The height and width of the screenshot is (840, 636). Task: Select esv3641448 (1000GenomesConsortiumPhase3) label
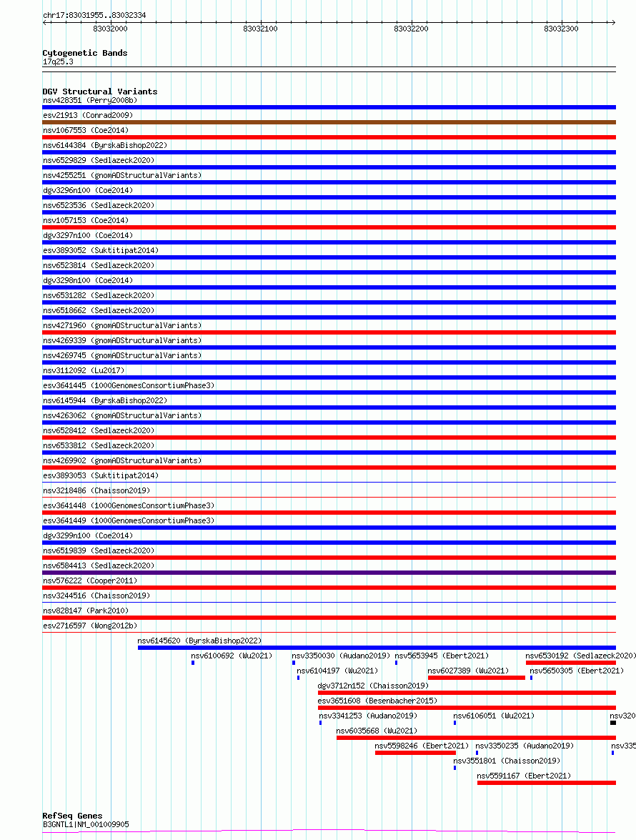coord(129,505)
